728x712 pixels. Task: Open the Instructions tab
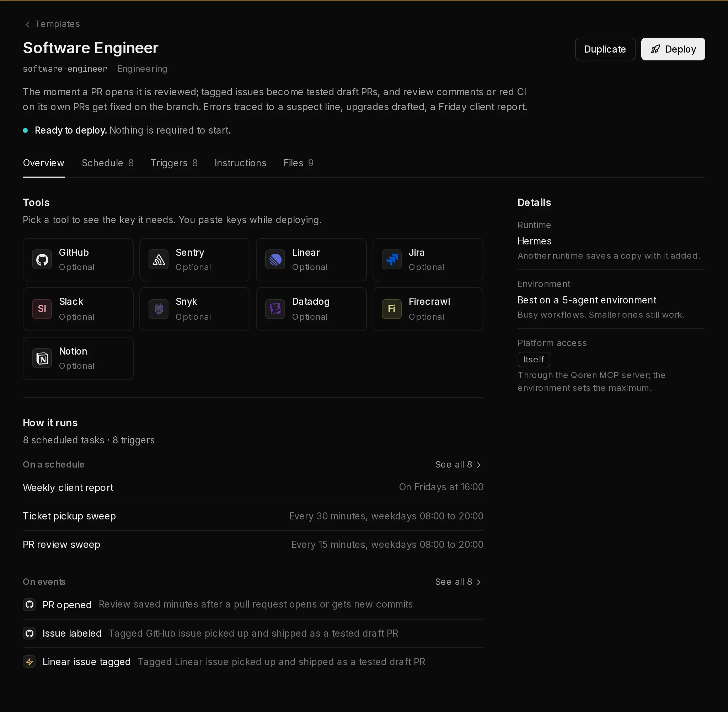241,163
